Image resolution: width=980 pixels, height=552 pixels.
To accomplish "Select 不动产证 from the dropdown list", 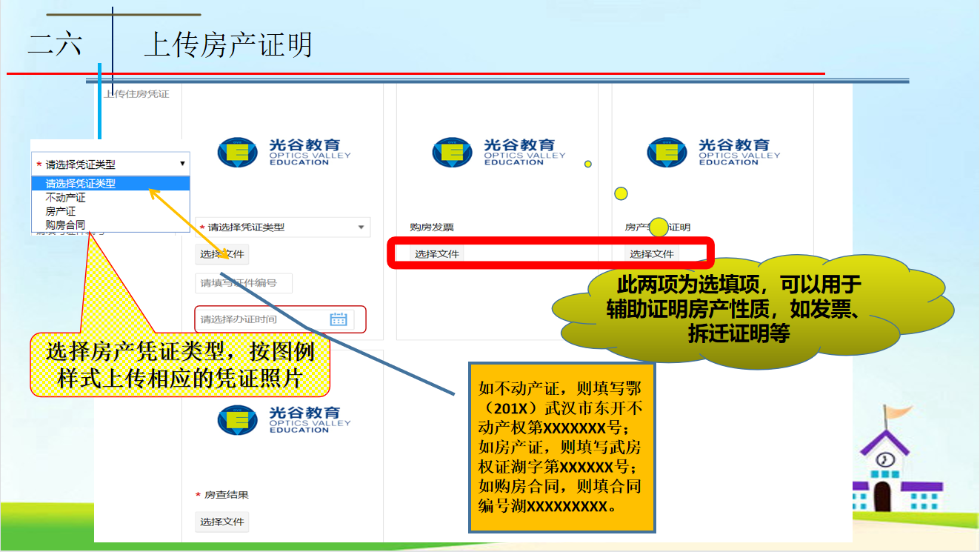I will click(66, 198).
